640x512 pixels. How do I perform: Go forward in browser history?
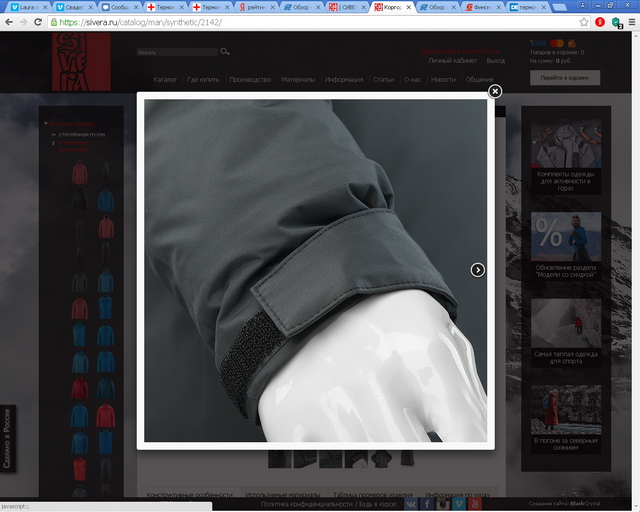[23, 22]
